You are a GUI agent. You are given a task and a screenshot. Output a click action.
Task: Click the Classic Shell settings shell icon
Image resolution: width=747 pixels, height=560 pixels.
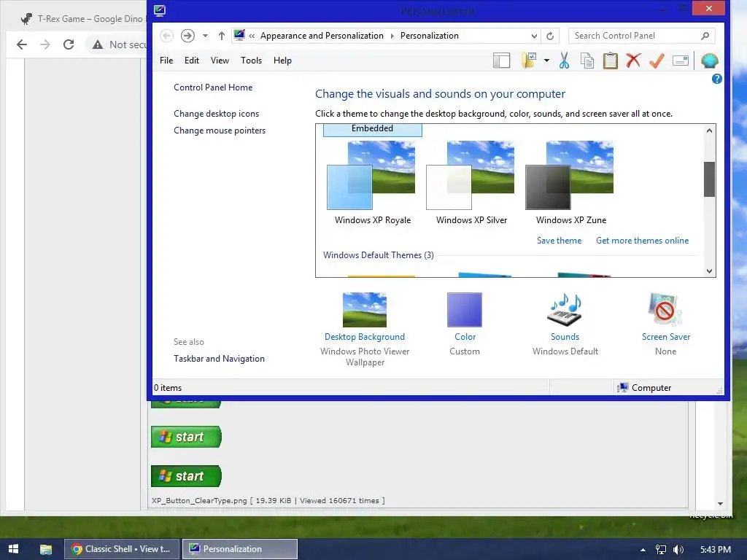[x=709, y=61]
